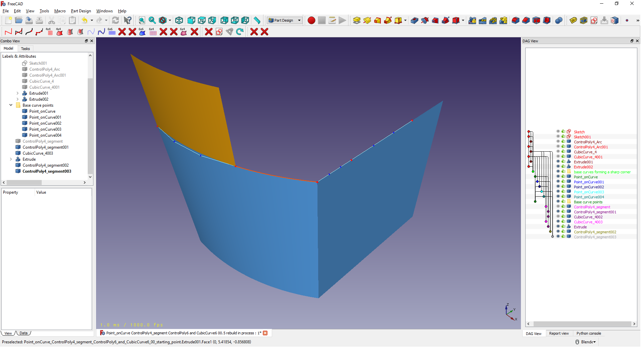Toggle visibility eye of Extrude001 in DAG View
This screenshot has height=364, width=643.
558,162
